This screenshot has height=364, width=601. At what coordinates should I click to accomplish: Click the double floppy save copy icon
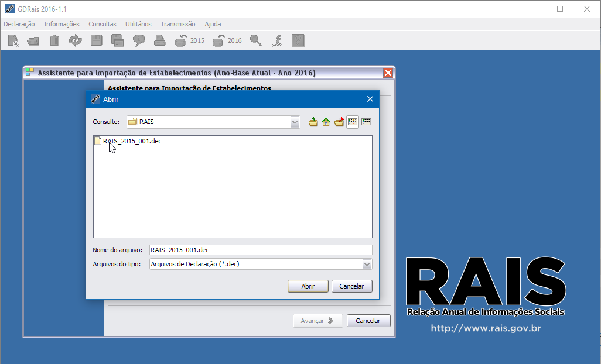pyautogui.click(x=118, y=40)
